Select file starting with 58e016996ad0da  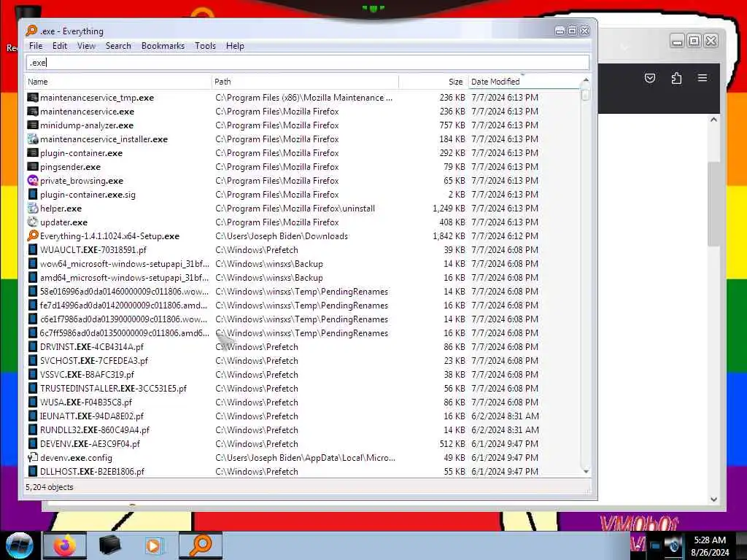[x=124, y=292]
